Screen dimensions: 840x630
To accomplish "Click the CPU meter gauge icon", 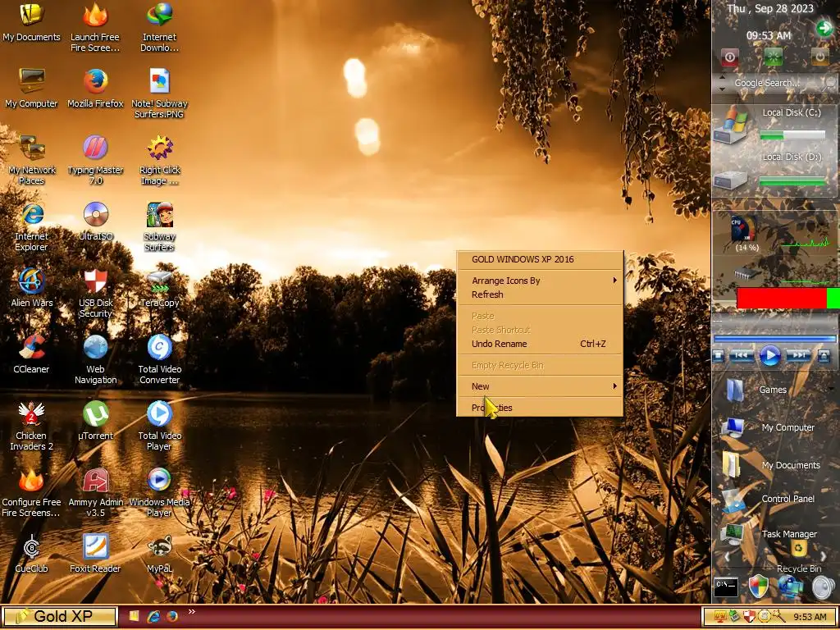I will coord(745,230).
